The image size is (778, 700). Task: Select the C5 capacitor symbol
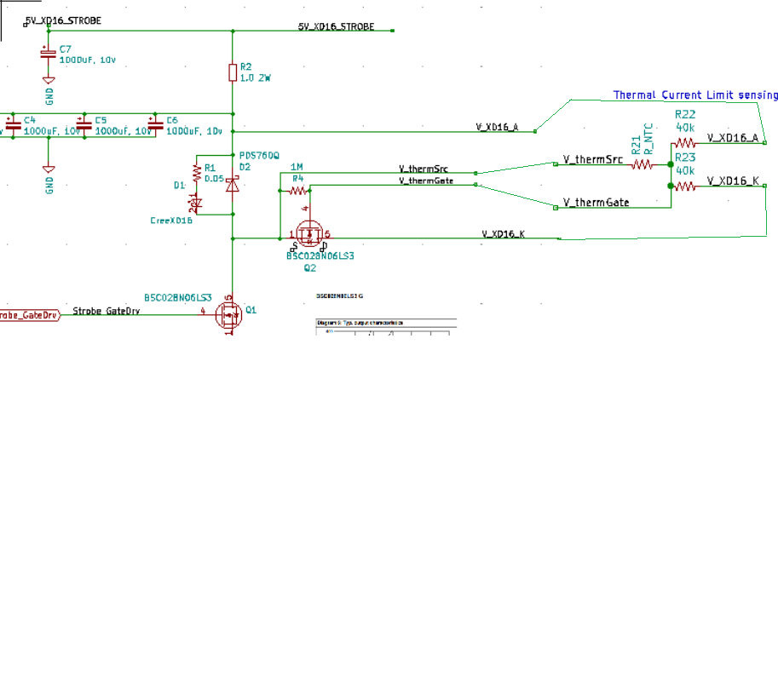[x=84, y=125]
